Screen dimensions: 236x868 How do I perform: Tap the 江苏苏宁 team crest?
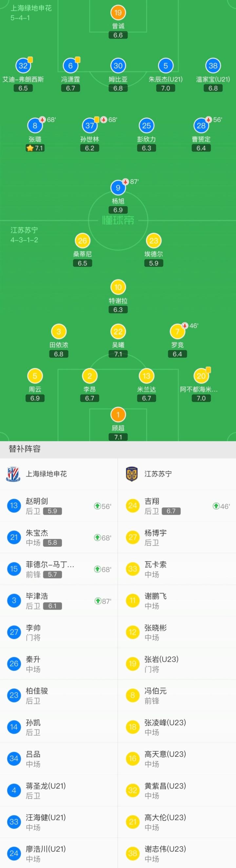click(132, 474)
